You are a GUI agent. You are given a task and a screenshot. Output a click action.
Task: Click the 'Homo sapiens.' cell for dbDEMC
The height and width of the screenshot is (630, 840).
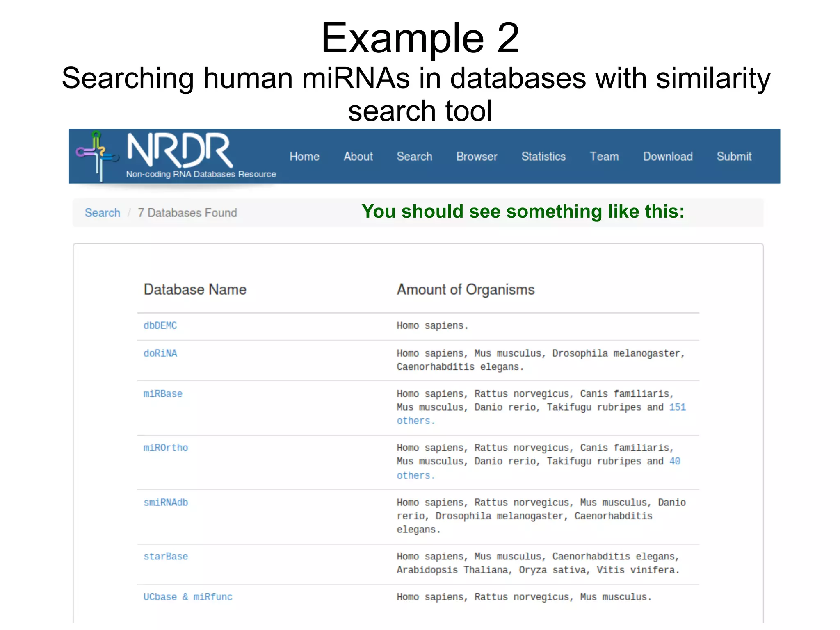point(432,325)
